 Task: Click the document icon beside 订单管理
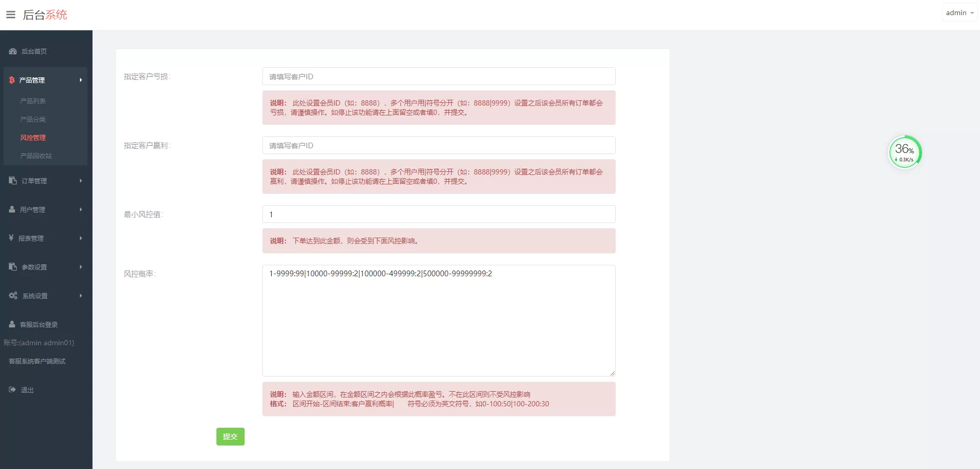(13, 181)
